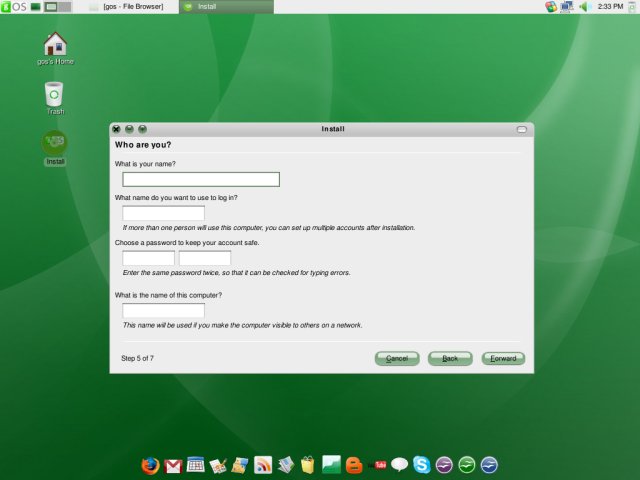Screen dimensions: 640x480
Task: Minimize the Install window
Action: [x=129, y=129]
